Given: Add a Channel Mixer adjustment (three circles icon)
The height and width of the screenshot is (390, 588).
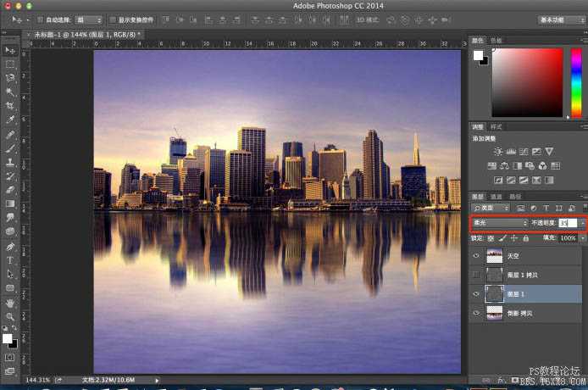Looking at the screenshot, I should click(x=542, y=165).
